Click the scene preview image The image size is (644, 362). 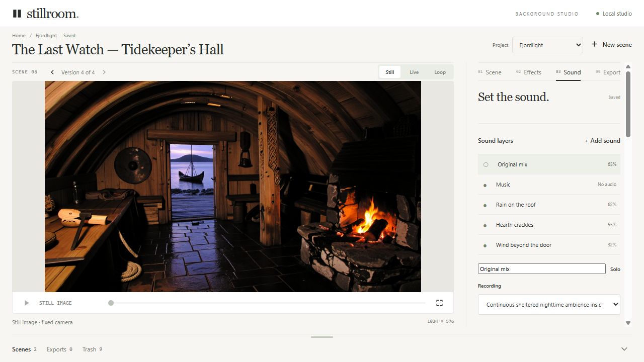click(x=233, y=187)
